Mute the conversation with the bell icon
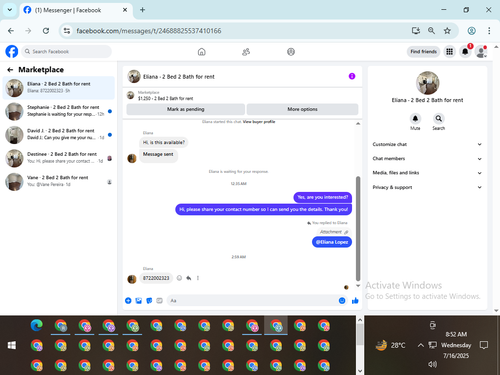 pyautogui.click(x=415, y=118)
